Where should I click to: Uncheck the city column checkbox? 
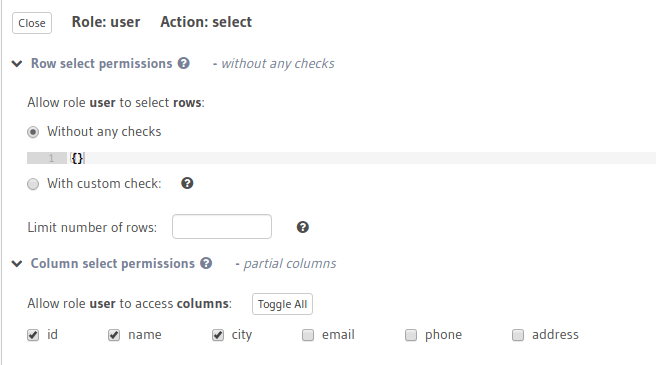(218, 335)
